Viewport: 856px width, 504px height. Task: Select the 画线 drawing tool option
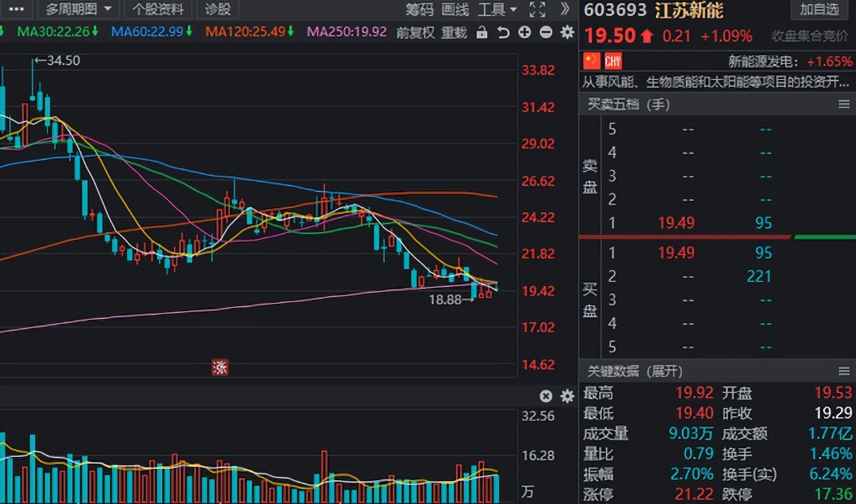point(455,9)
